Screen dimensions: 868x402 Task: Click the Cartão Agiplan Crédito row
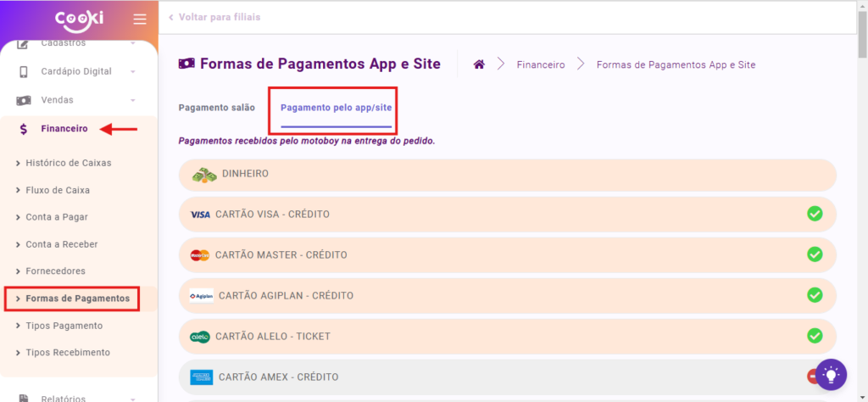[x=507, y=295]
